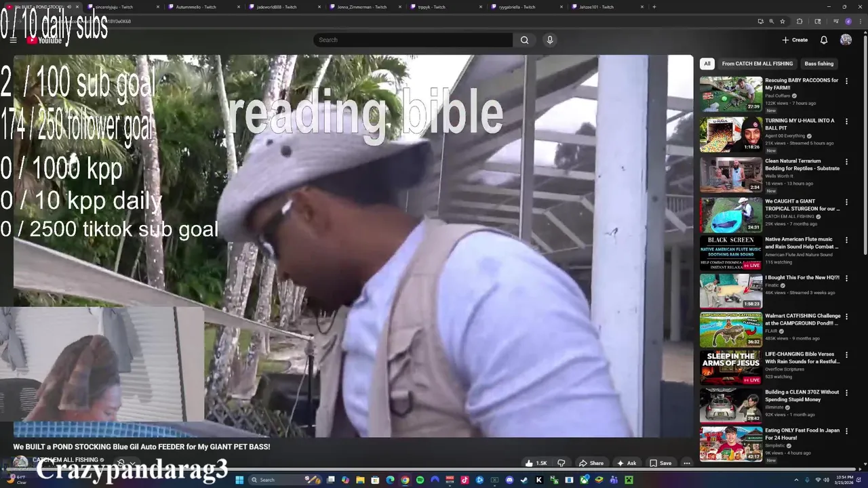Click the YouTube search field

pyautogui.click(x=413, y=40)
